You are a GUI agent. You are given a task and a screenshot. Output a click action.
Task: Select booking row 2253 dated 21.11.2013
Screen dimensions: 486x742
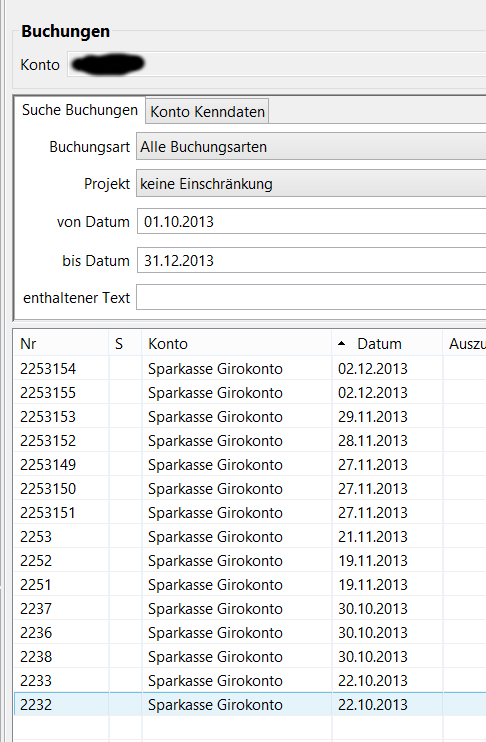[x=250, y=537]
